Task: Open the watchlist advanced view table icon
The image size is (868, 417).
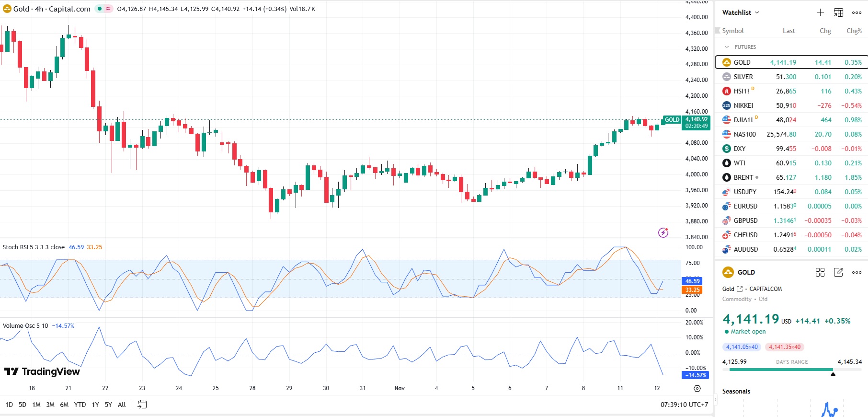Action: [x=838, y=12]
